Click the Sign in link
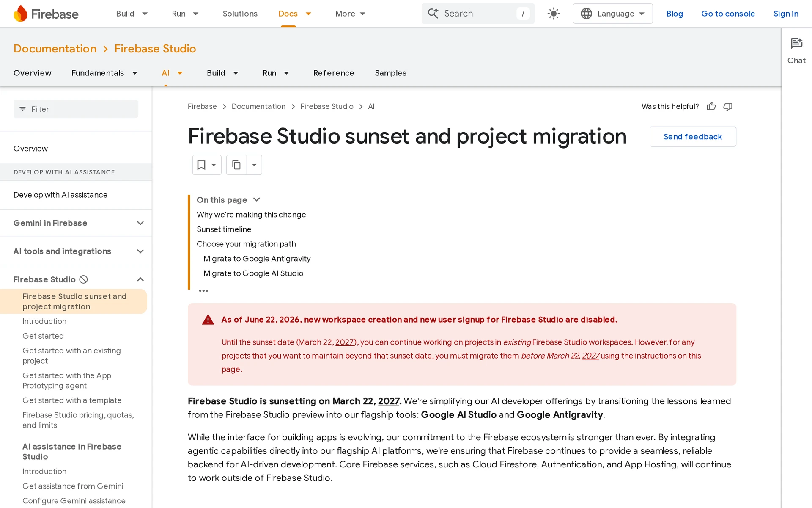 coord(786,14)
